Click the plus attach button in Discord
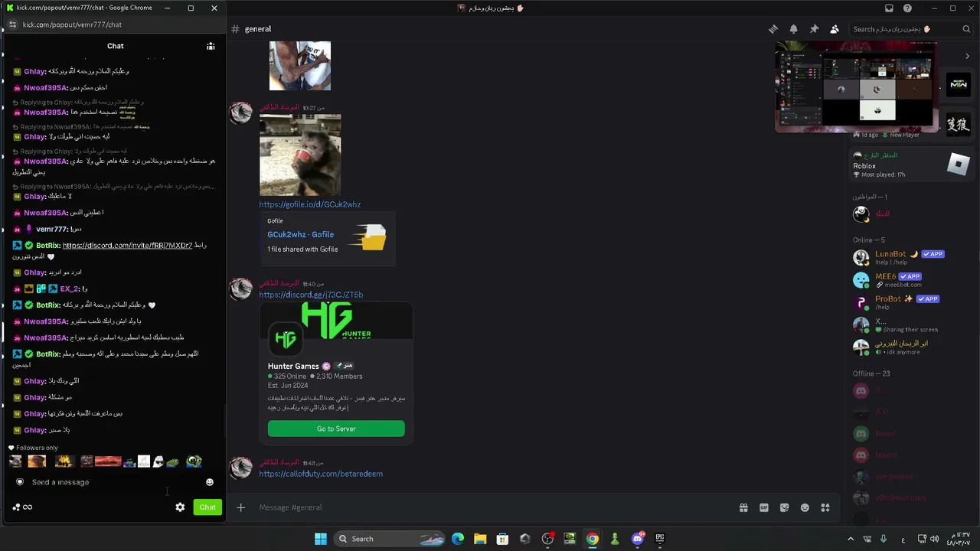 [x=240, y=507]
